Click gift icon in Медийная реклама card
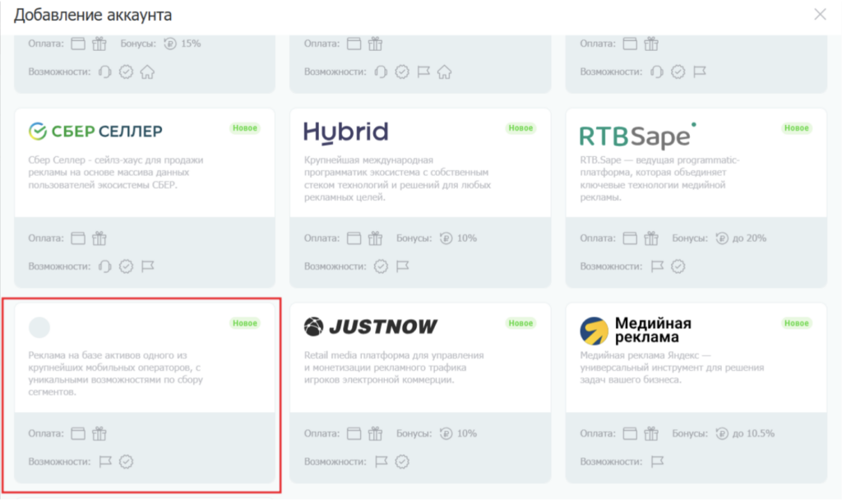 [651, 433]
